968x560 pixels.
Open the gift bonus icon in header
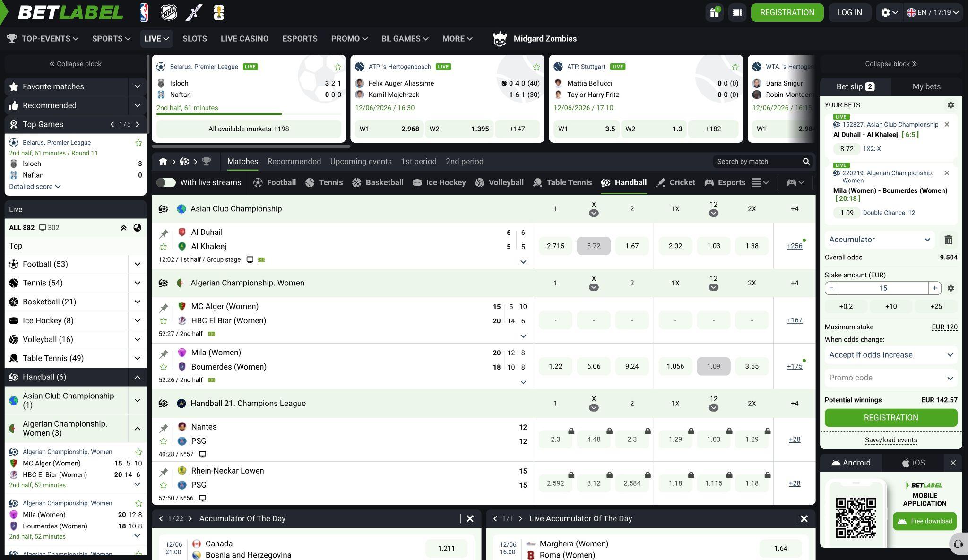tap(714, 12)
